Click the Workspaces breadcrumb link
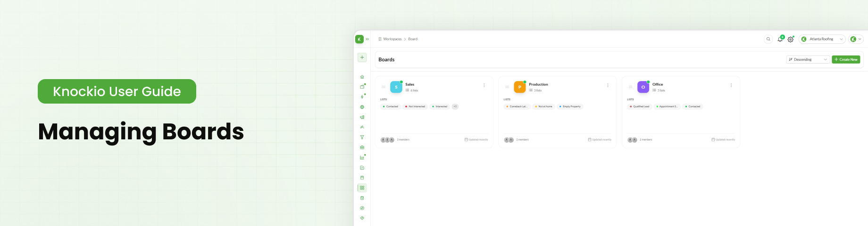This screenshot has height=226, width=868. 392,39
